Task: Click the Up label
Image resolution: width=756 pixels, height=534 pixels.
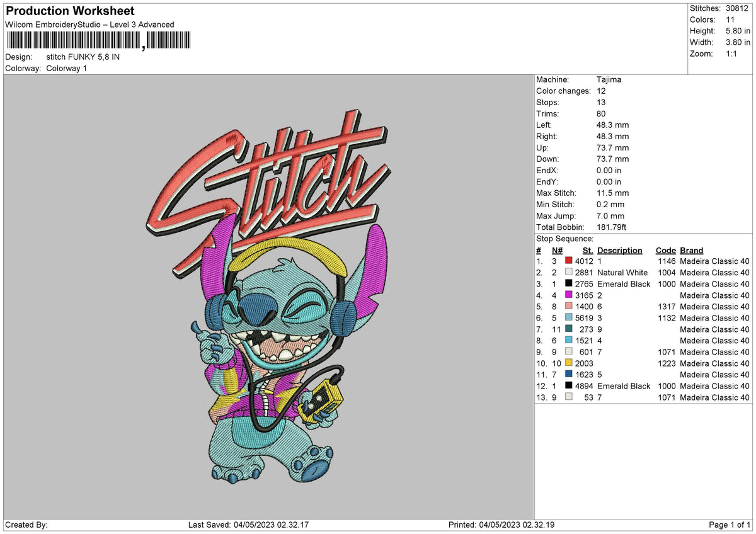Action: coord(543,148)
